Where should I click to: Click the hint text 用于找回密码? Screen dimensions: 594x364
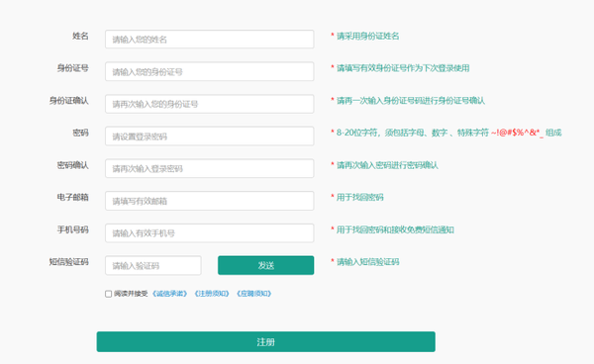pos(360,198)
